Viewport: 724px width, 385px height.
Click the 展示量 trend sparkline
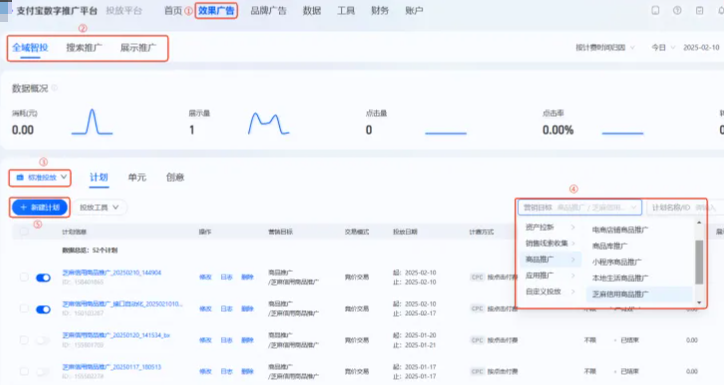tap(269, 124)
